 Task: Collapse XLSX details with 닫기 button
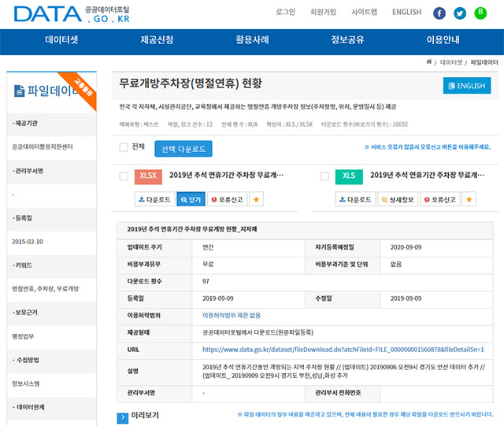(191, 200)
